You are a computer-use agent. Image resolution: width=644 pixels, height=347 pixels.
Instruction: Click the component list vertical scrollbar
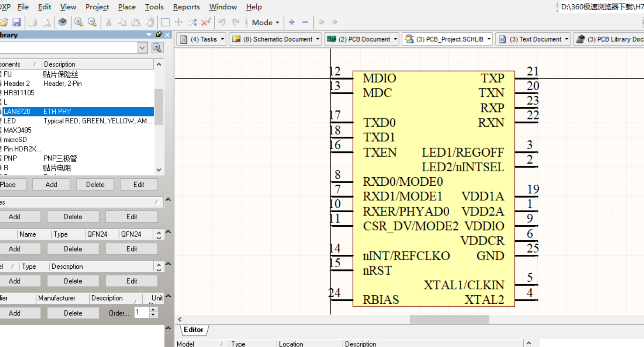(x=159, y=106)
